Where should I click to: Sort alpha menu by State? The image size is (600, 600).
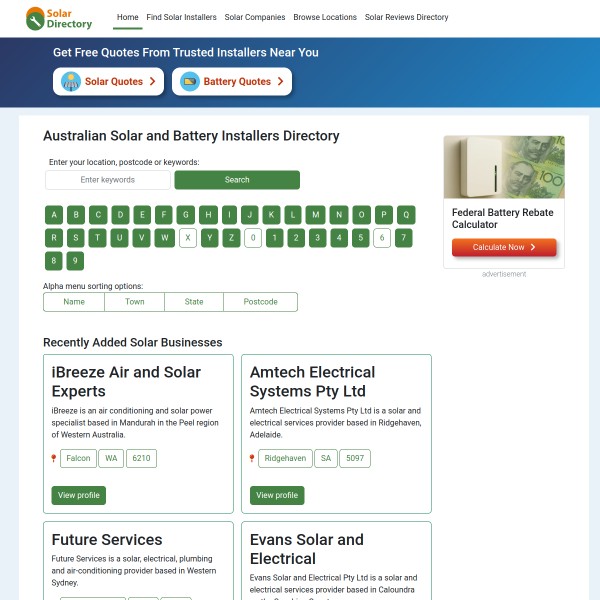click(194, 302)
